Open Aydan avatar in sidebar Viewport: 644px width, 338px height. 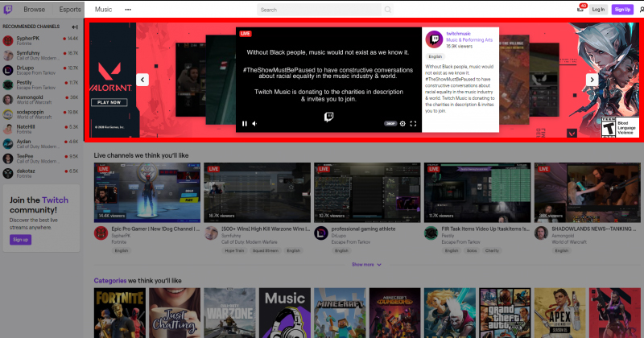coord(8,144)
